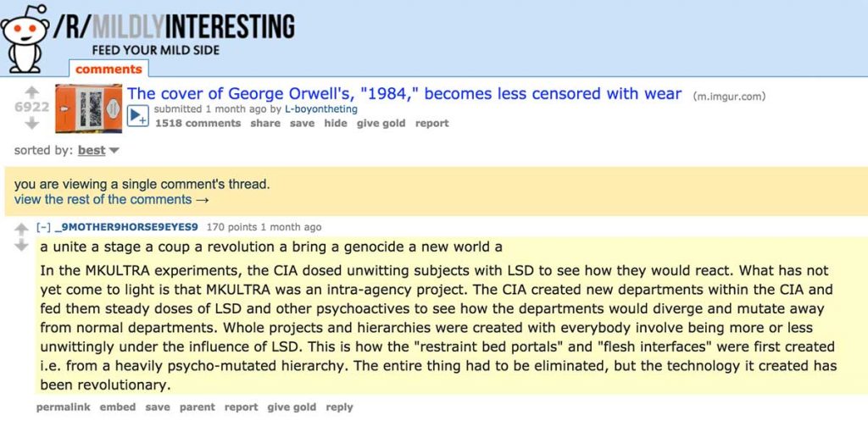Image resolution: width=868 pixels, height=421 pixels.
Task: Select the comments tab
Action: point(108,69)
